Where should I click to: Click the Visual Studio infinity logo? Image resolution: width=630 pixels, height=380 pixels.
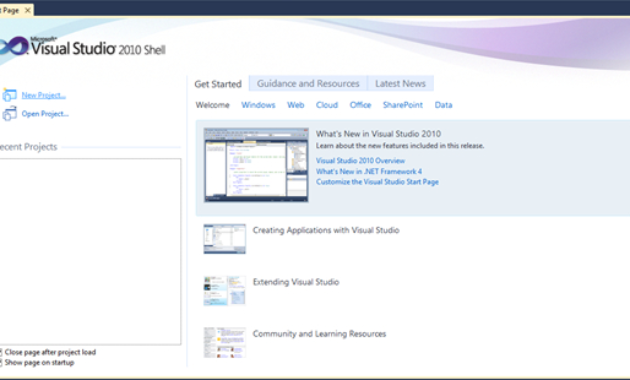click(14, 46)
